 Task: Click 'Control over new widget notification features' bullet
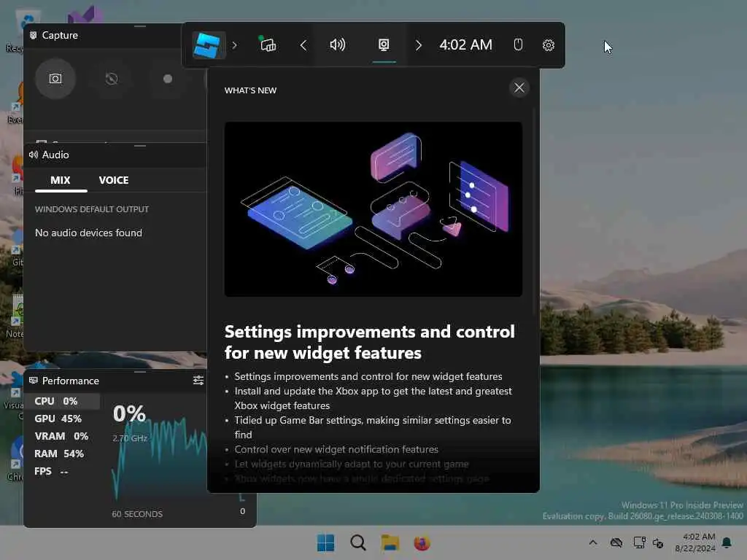click(336, 449)
